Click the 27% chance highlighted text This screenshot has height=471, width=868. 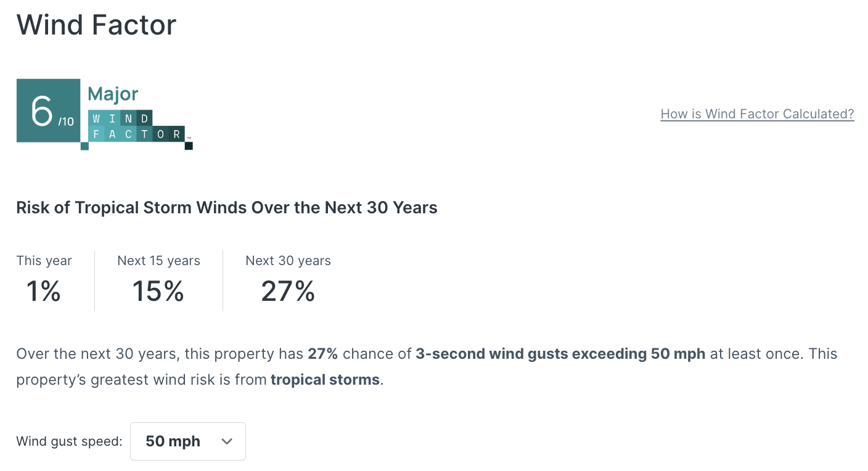[322, 353]
